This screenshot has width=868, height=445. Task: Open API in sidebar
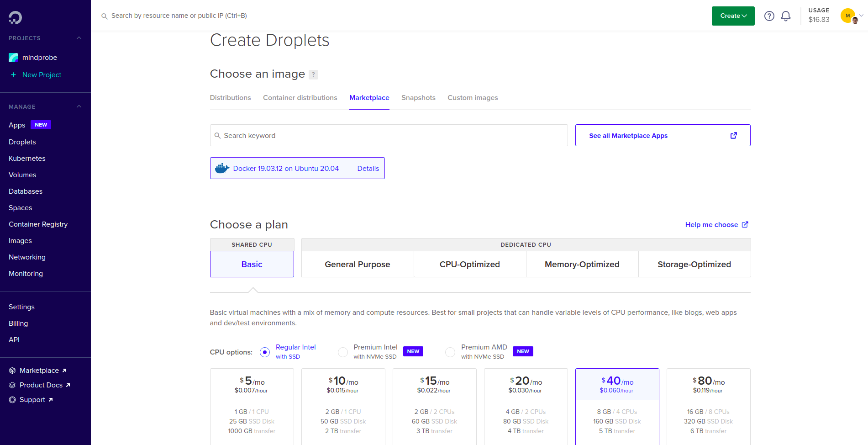tap(14, 340)
